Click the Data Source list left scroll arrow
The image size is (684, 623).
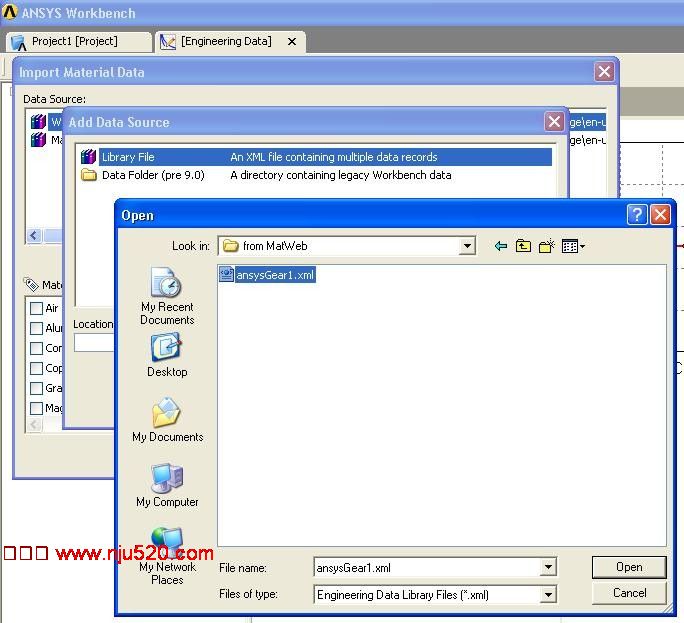(34, 236)
